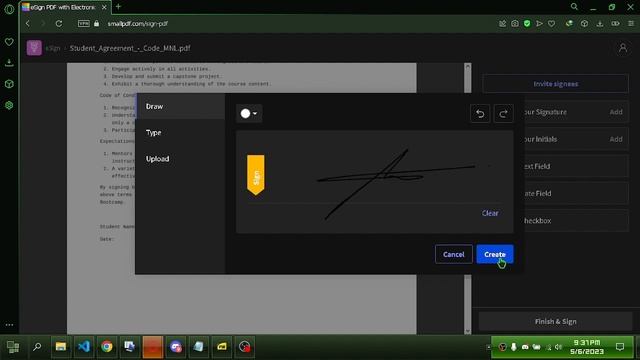Open a new browser tab
The height and width of the screenshot is (360, 640).
click(x=118, y=7)
